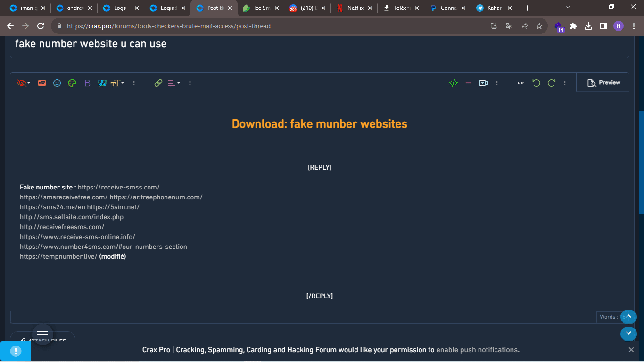This screenshot has height=362, width=644.
Task: Insert a code block
Action: point(453,83)
